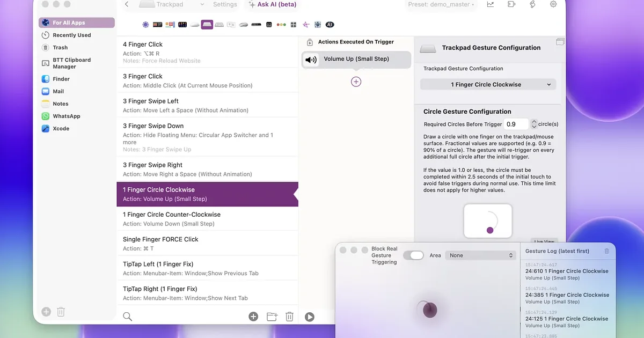Select the 4 Finger Click trigger
This screenshot has width=644, height=338.
[207, 52]
